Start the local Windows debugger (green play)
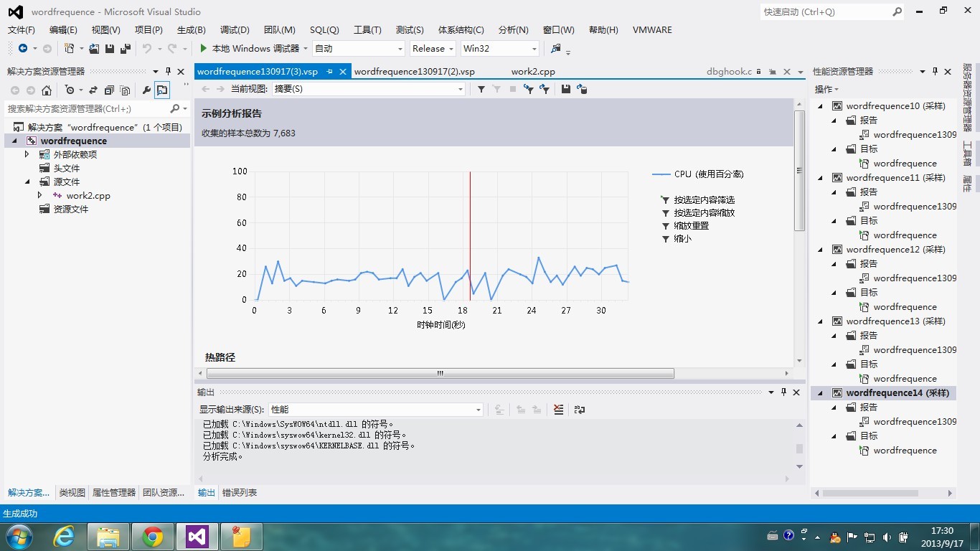Screen dimensions: 980x551 pos(204,49)
